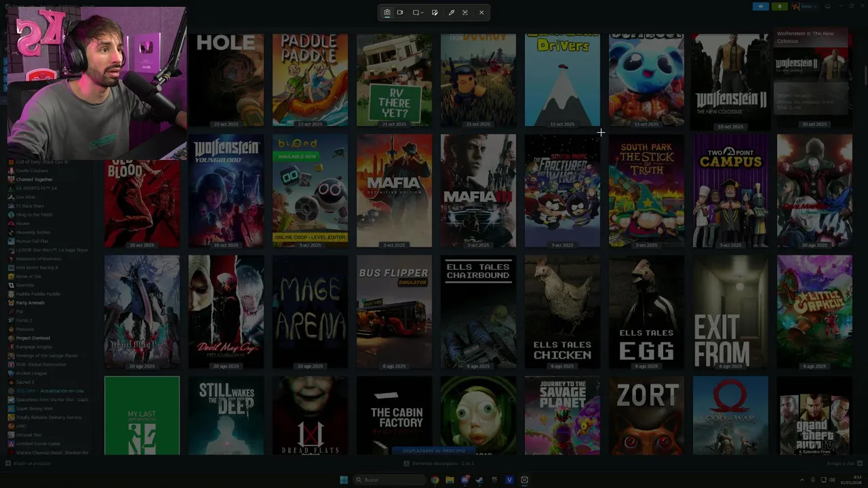This screenshot has width=868, height=488.
Task: Open Mafia Definitive Edition cover
Action: (394, 190)
